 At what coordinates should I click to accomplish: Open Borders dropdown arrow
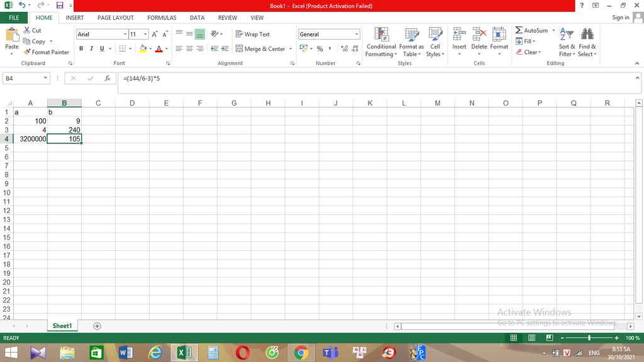[x=130, y=49]
